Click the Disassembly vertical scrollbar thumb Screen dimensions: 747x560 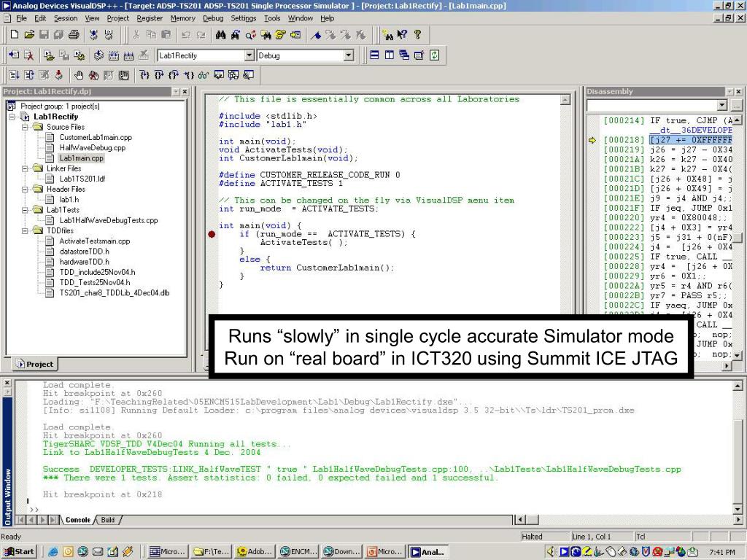pyautogui.click(x=737, y=237)
